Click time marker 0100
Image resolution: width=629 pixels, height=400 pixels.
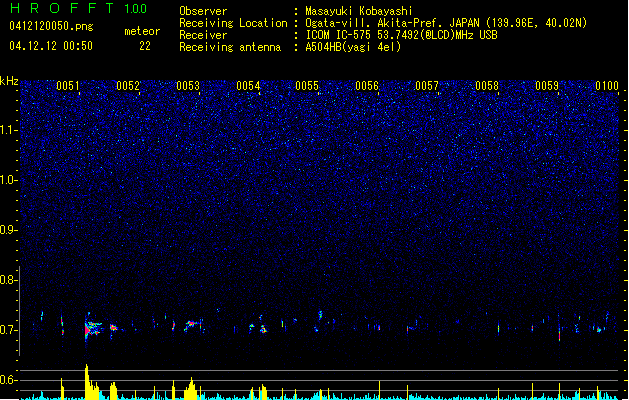point(607,86)
